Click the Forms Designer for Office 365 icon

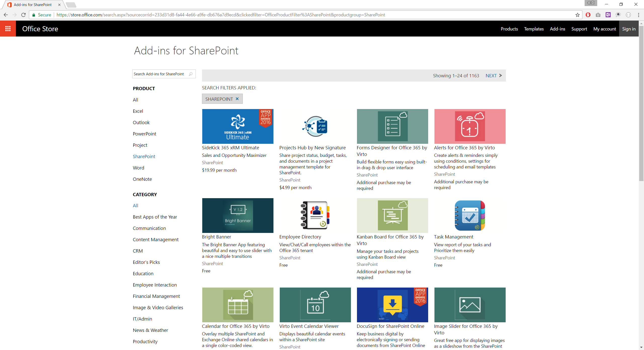pyautogui.click(x=393, y=126)
